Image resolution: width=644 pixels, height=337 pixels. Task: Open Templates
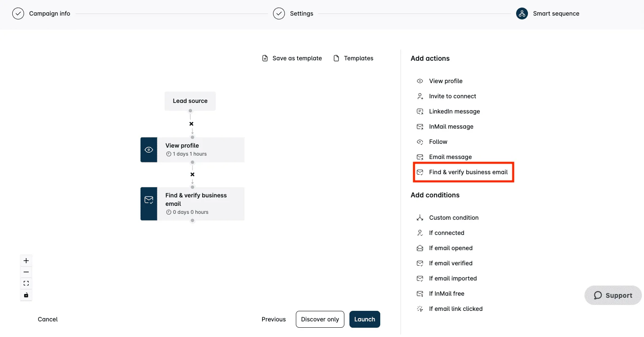point(353,58)
